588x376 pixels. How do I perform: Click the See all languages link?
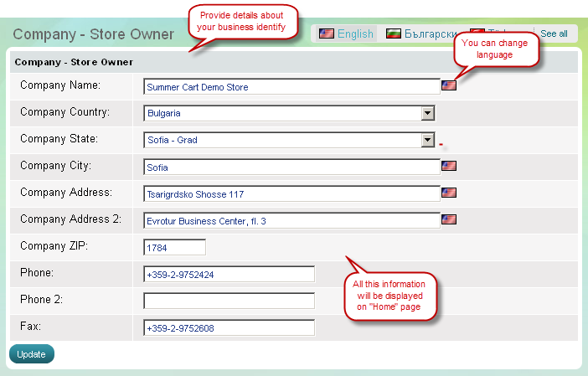[554, 34]
